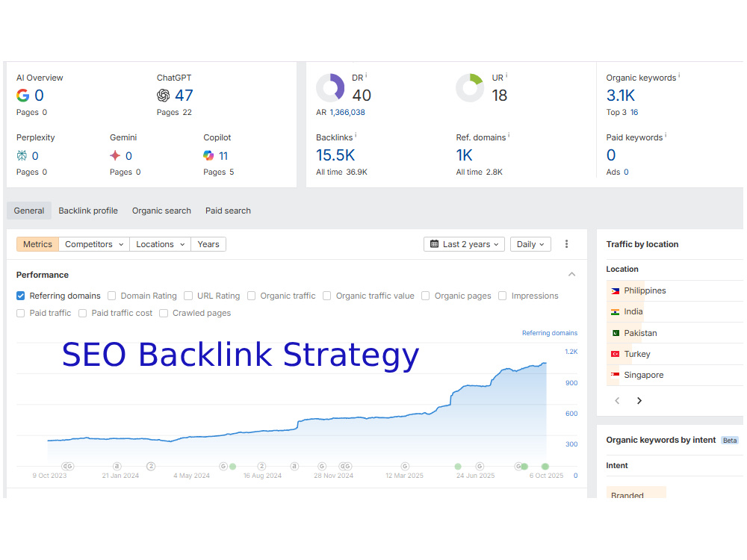The image size is (747, 560).
Task: Enable the Domain Rating checkbox
Action: coord(111,296)
